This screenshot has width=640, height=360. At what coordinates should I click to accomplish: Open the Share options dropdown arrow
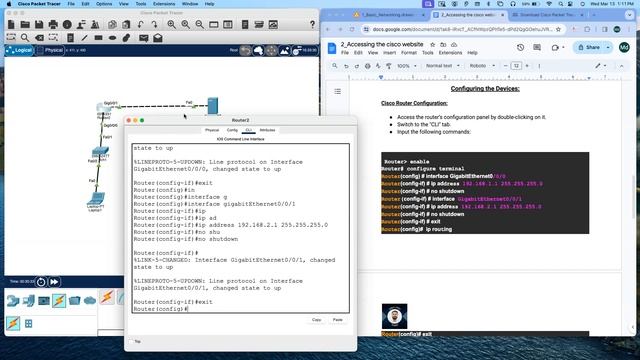click(x=608, y=47)
